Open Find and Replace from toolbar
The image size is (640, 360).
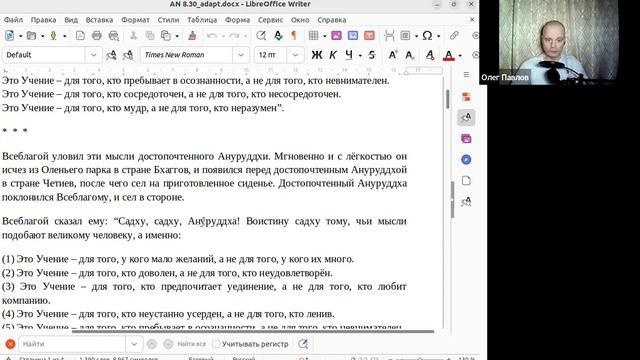[x=261, y=36]
